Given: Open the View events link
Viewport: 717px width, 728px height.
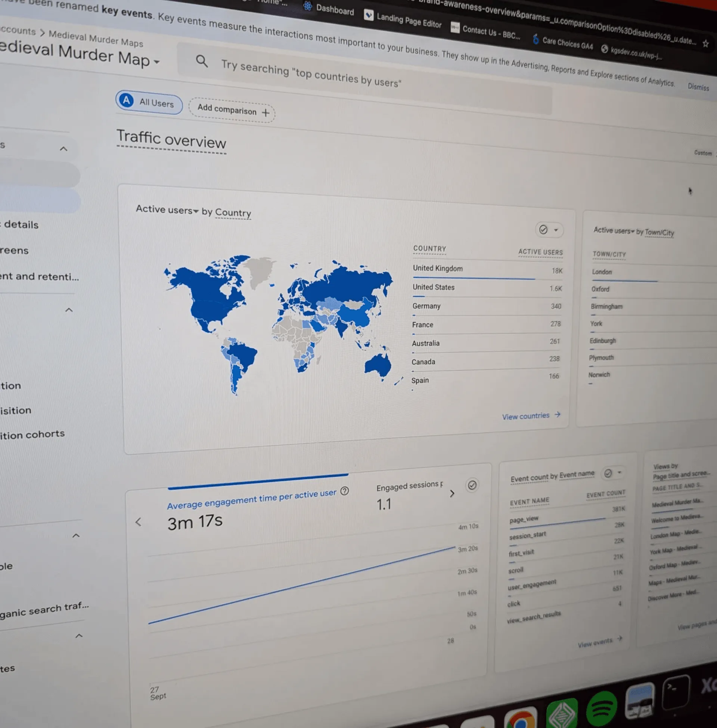Looking at the screenshot, I should point(600,642).
